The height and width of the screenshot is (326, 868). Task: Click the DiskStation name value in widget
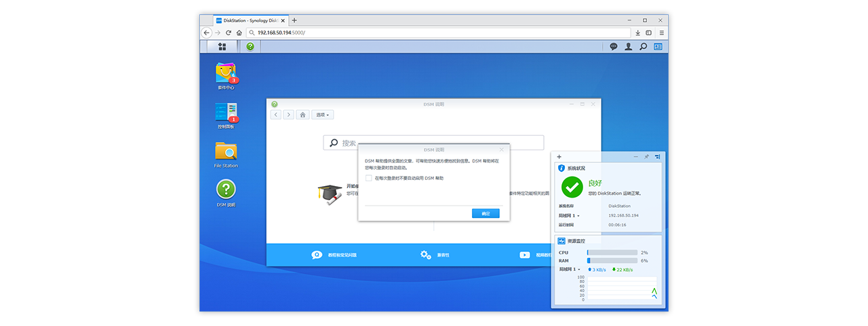(620, 206)
